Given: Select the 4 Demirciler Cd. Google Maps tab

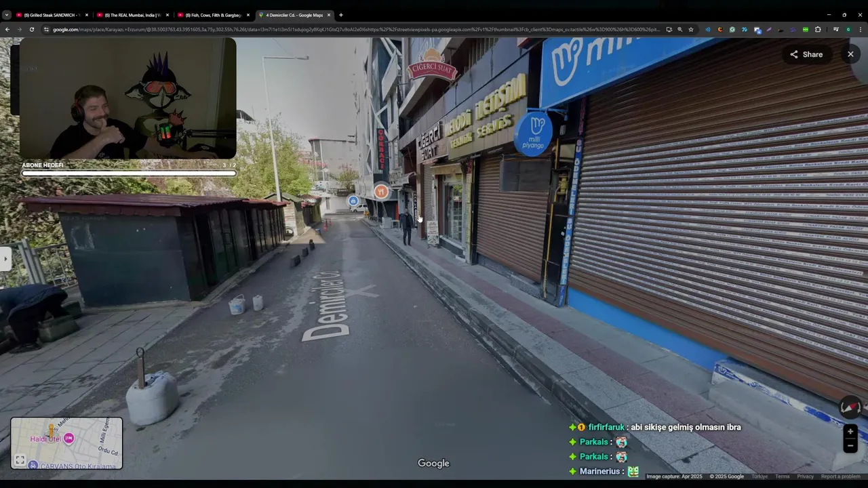Looking at the screenshot, I should pos(294,15).
